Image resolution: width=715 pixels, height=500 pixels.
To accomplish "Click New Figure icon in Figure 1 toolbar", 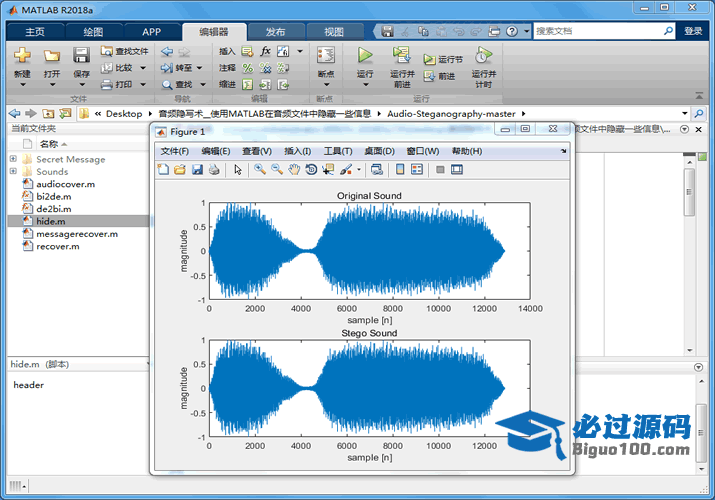I will pyautogui.click(x=163, y=170).
